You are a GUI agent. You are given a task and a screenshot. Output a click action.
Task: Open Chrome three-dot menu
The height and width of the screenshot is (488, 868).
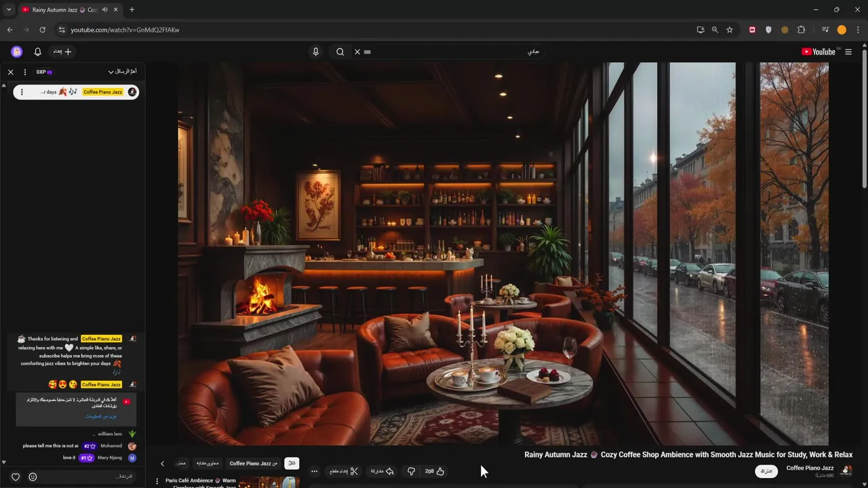click(x=858, y=30)
